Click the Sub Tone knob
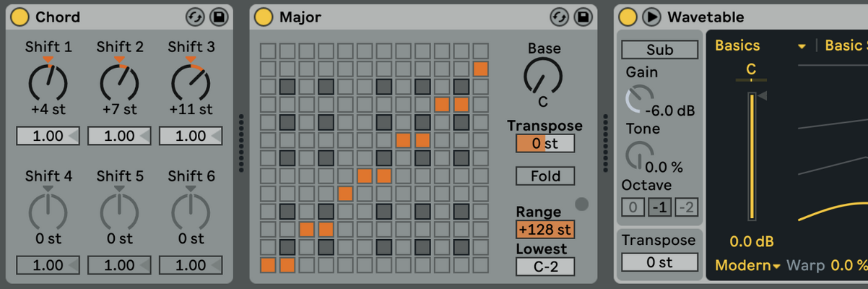 pyautogui.click(x=638, y=155)
